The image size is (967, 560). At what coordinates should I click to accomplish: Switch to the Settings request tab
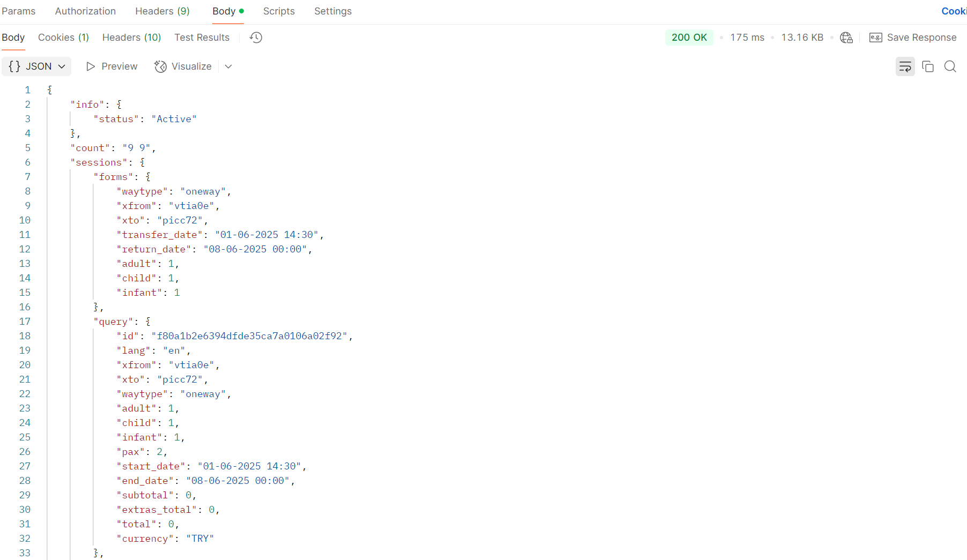333,11
